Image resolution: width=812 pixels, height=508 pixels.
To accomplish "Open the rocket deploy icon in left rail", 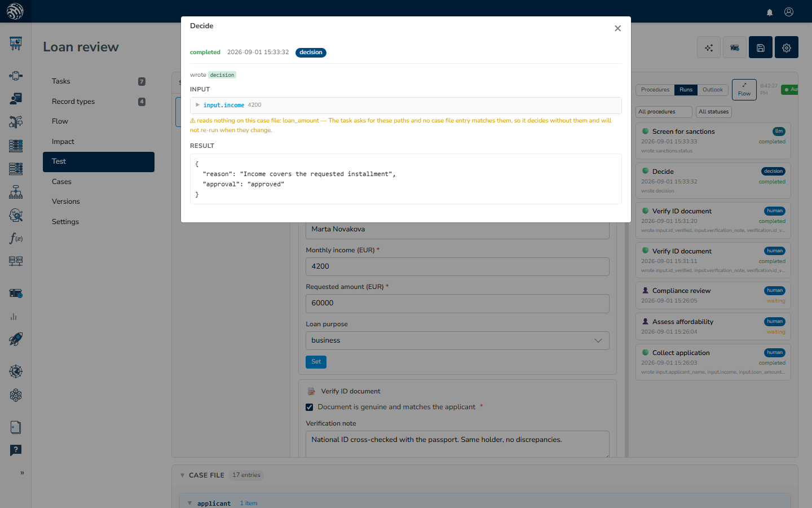I will 16,339.
